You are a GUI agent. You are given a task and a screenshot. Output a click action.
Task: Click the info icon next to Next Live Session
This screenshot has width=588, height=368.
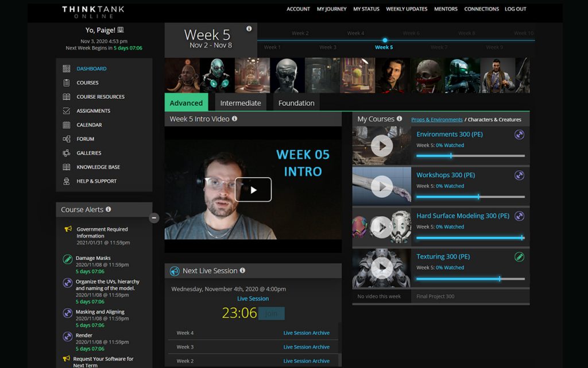pyautogui.click(x=242, y=270)
